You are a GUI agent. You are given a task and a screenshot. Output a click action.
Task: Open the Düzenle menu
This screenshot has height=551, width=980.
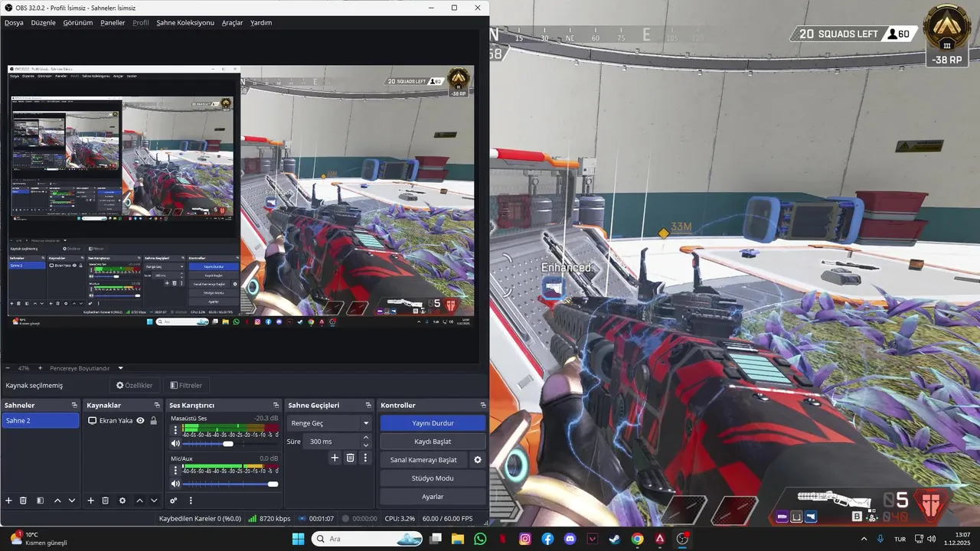pyautogui.click(x=44, y=23)
